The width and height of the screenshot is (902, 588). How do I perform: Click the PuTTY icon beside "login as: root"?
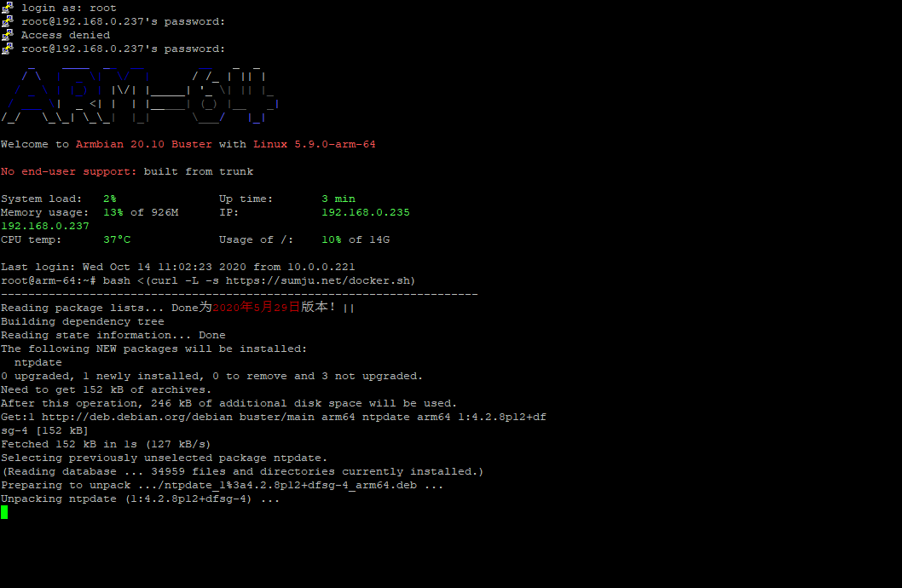7,8
